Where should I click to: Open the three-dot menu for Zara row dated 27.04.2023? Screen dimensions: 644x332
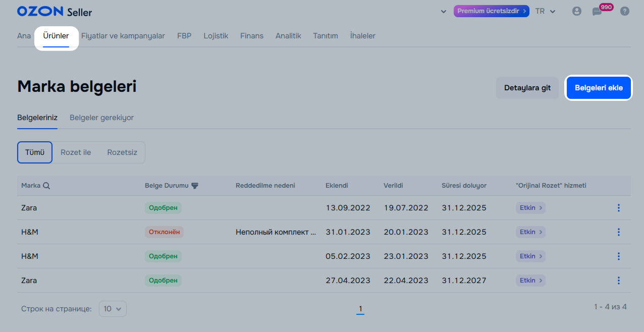pyautogui.click(x=619, y=281)
